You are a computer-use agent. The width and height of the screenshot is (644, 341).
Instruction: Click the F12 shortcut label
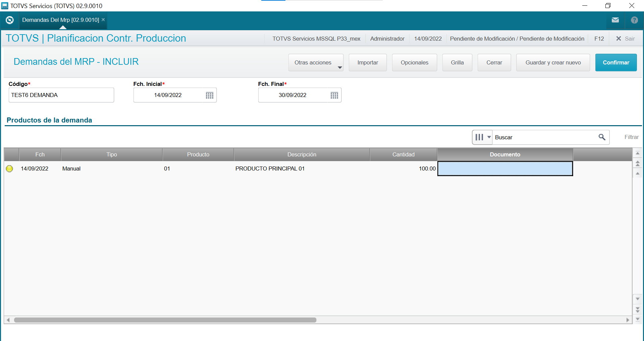(599, 39)
